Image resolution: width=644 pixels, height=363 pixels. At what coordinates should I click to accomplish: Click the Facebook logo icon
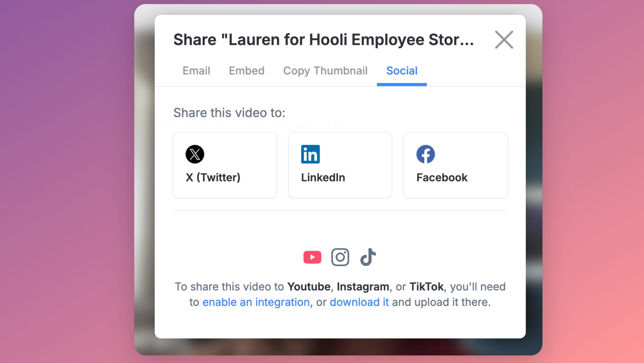pyautogui.click(x=425, y=154)
